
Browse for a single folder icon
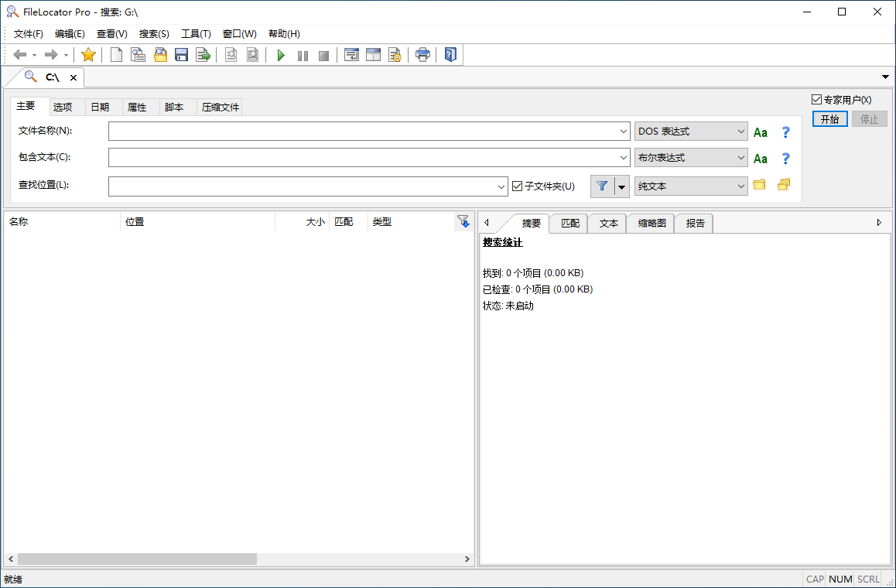(x=759, y=185)
